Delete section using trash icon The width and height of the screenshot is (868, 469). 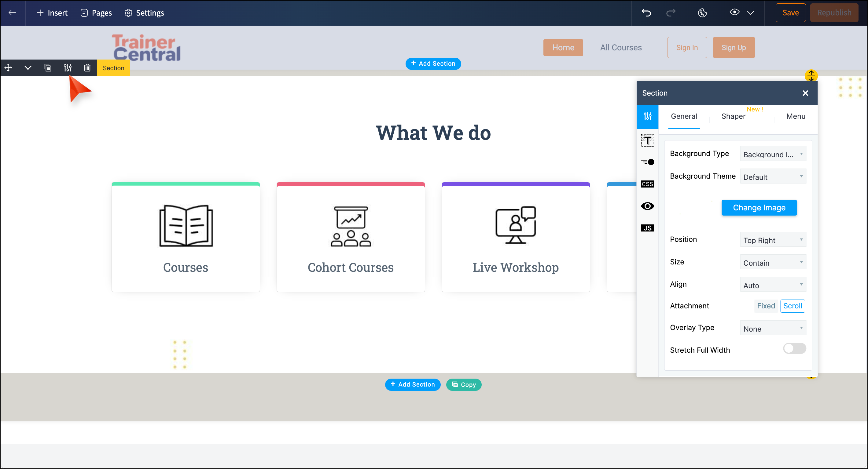pos(87,68)
